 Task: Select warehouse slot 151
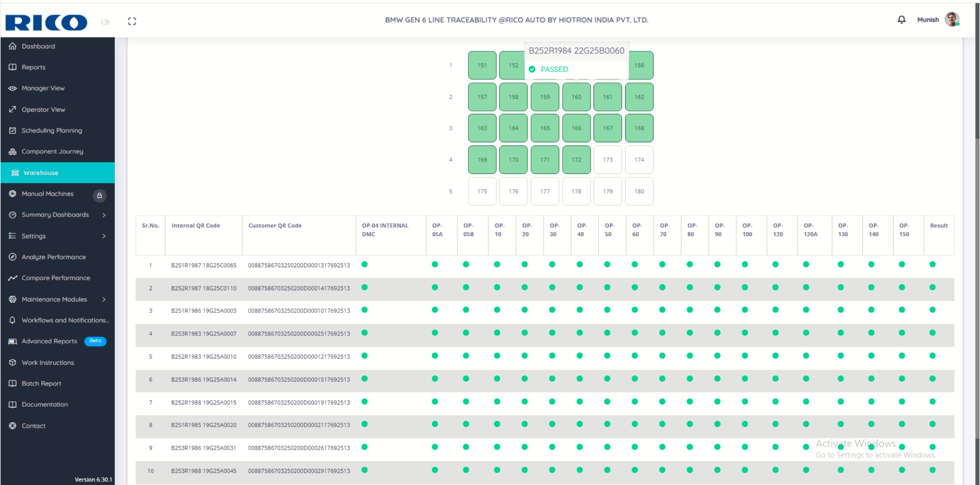[x=482, y=65]
